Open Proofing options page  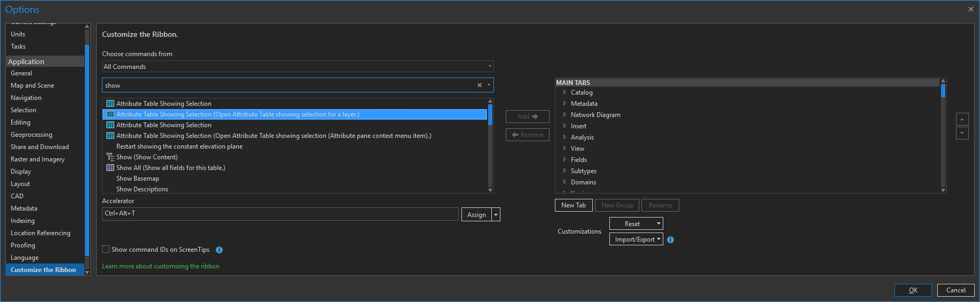click(45, 245)
